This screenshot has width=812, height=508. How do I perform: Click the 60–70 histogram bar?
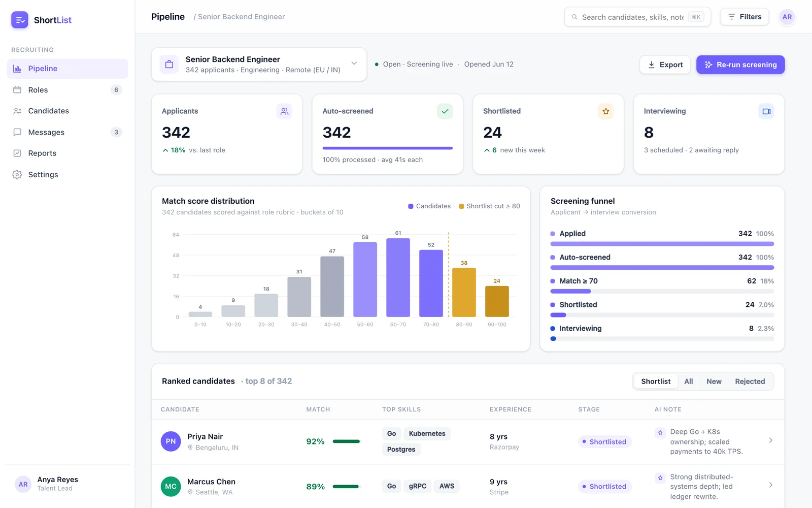(398, 277)
